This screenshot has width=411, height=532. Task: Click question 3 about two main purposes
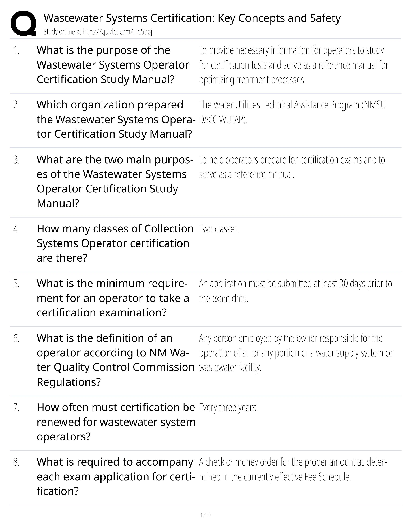click(x=115, y=181)
